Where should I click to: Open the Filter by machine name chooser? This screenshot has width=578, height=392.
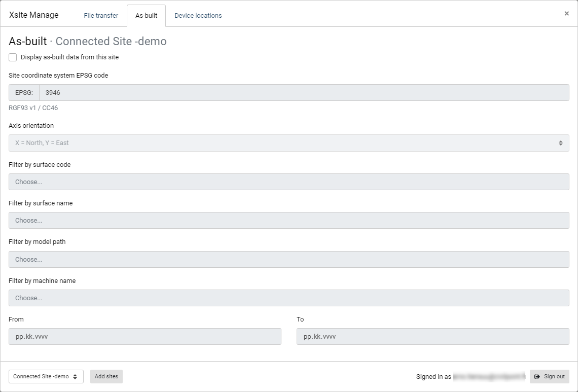288,298
